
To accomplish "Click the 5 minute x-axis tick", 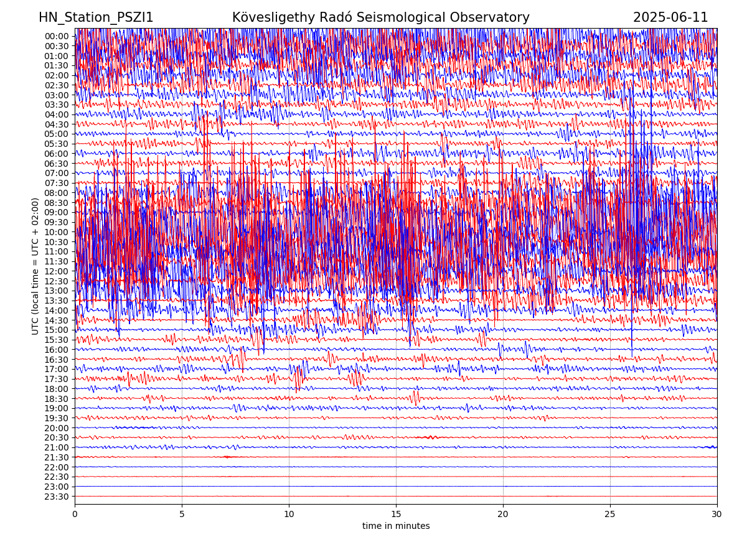I will pos(182,515).
